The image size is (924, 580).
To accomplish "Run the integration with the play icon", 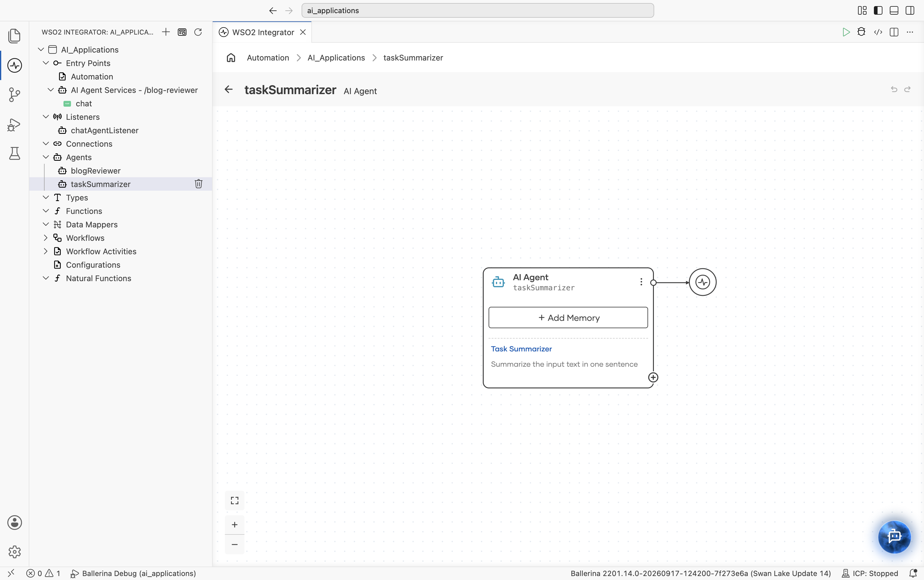I will coord(846,32).
